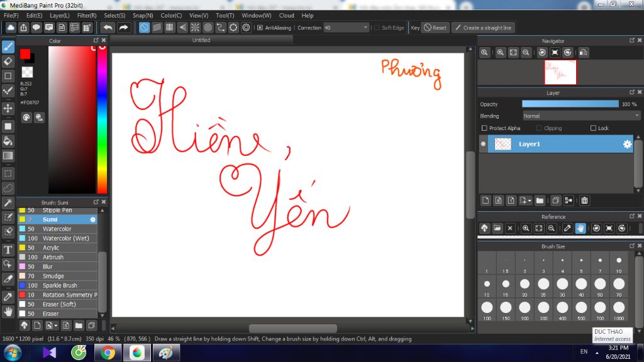Enable Lock checkbox in Layer panel
This screenshot has width=644, height=362.
[593, 128]
